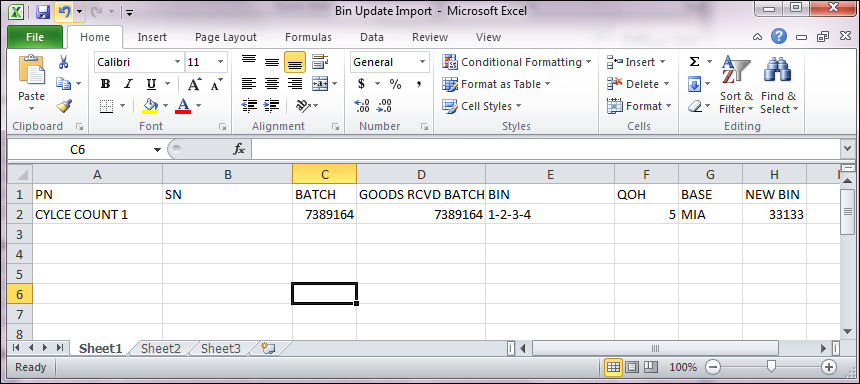The width and height of the screenshot is (860, 384).
Task: Toggle Italic formatting
Action: tap(128, 84)
